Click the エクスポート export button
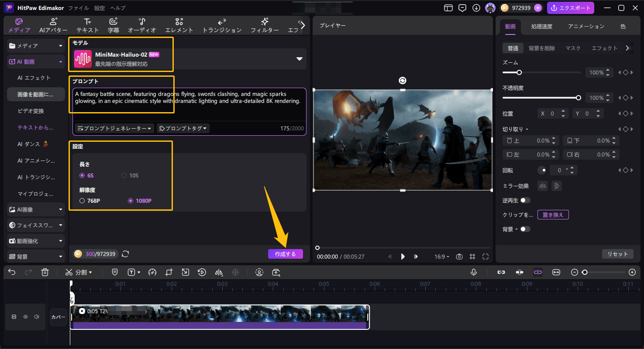The height and width of the screenshot is (349, 644). [570, 8]
